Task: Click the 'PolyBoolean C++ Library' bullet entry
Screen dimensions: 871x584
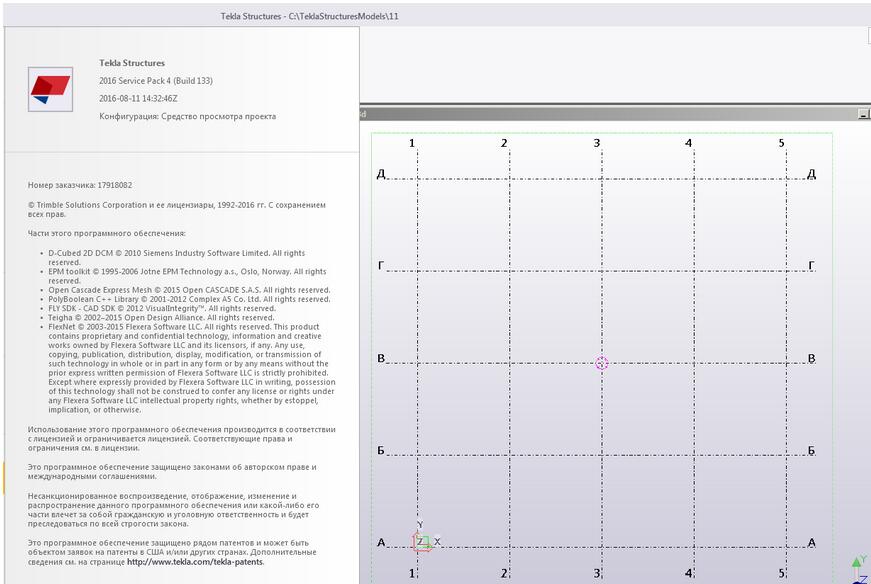Action: tap(189, 299)
